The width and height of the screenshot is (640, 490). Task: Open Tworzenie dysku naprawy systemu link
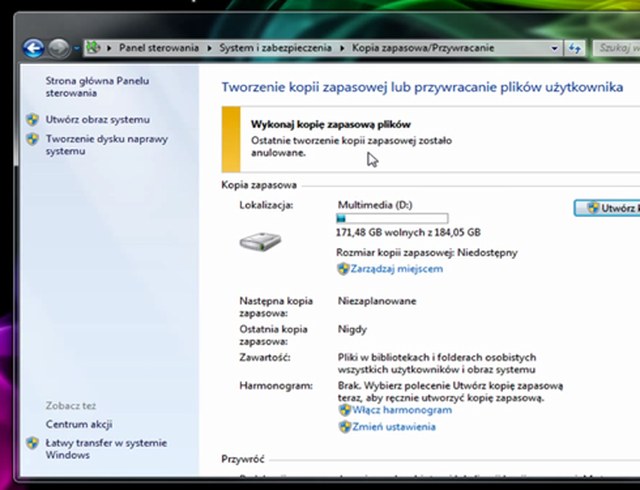tap(107, 145)
